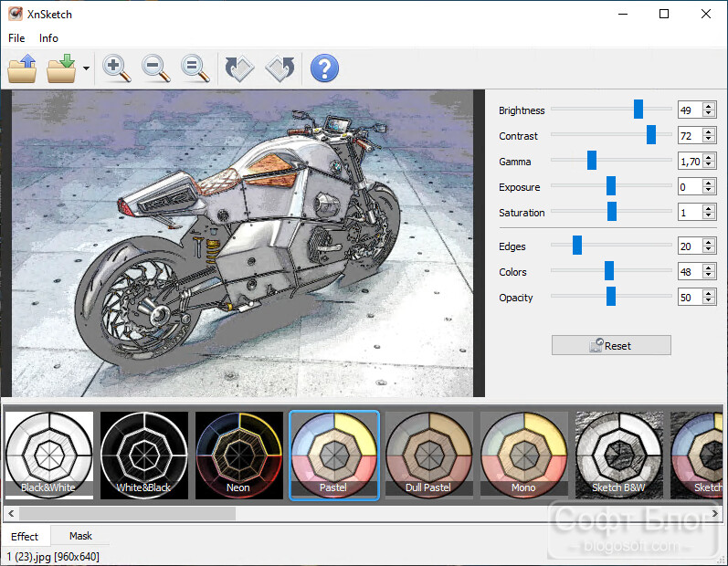Click the Edges slider handle
Viewport: 728px width, 566px height.
pos(577,245)
